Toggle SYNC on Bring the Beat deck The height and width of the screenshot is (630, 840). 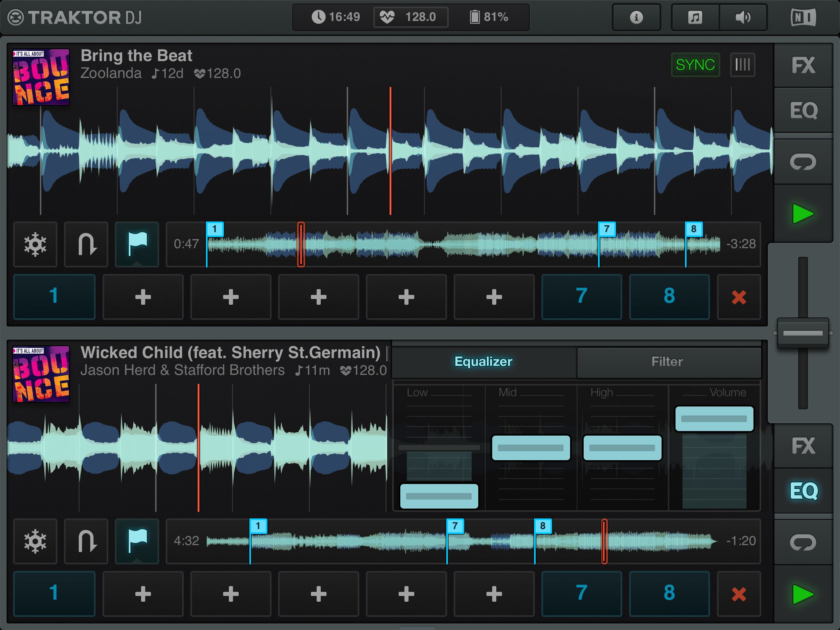695,65
